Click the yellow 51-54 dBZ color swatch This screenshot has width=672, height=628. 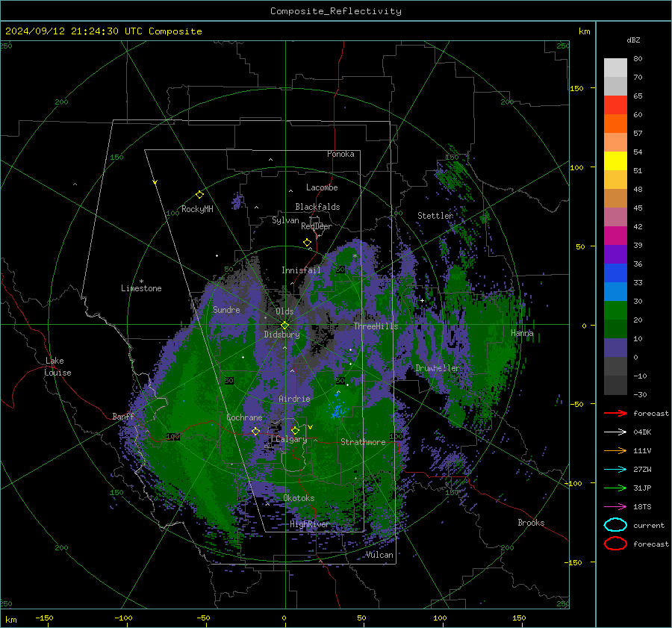tap(615, 161)
